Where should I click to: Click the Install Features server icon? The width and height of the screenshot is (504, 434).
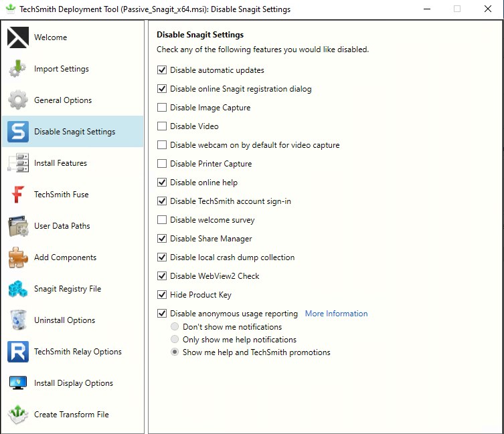tap(18, 163)
